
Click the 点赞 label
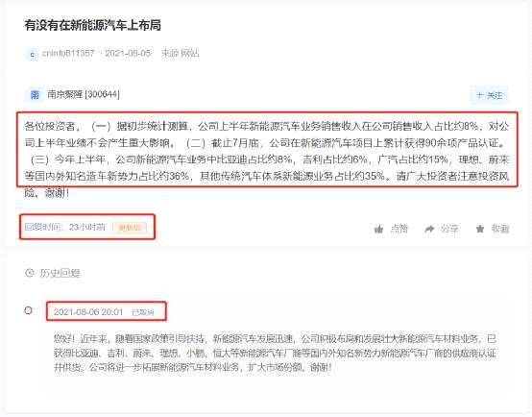[x=399, y=229]
